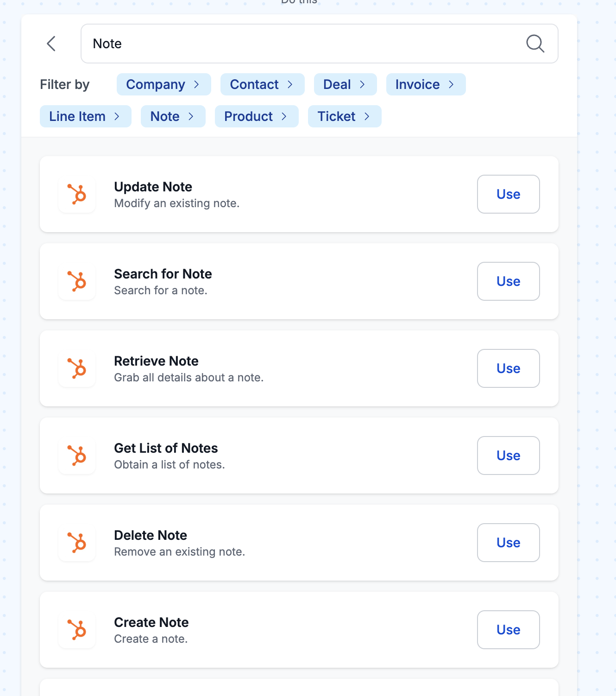Click HubSpot icon beside Retrieve Note
The height and width of the screenshot is (696, 616).
[77, 368]
